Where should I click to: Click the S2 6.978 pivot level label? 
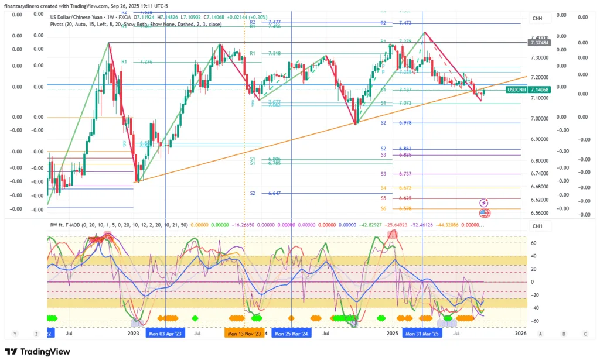pos(396,123)
